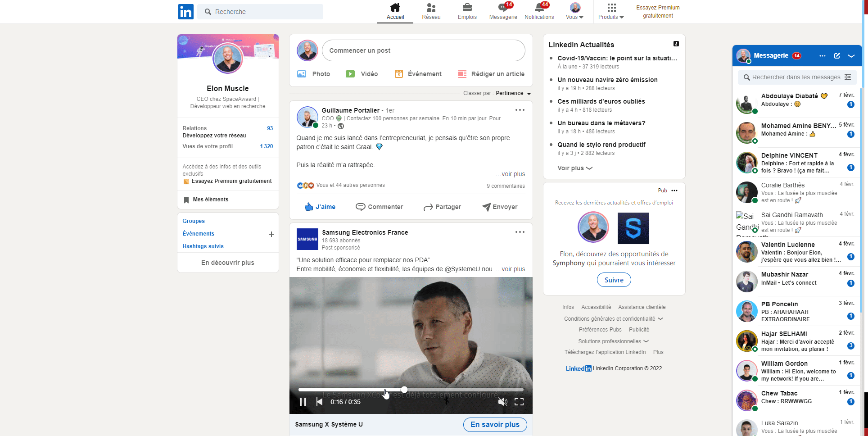The image size is (868, 436).
Task: Create an Événement from post box
Action: coord(418,74)
